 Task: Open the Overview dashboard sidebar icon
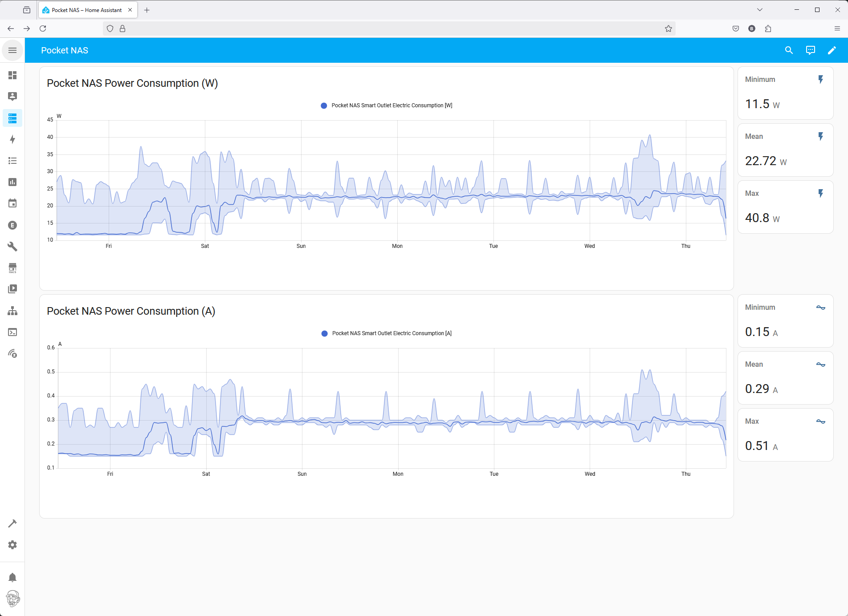(x=12, y=75)
